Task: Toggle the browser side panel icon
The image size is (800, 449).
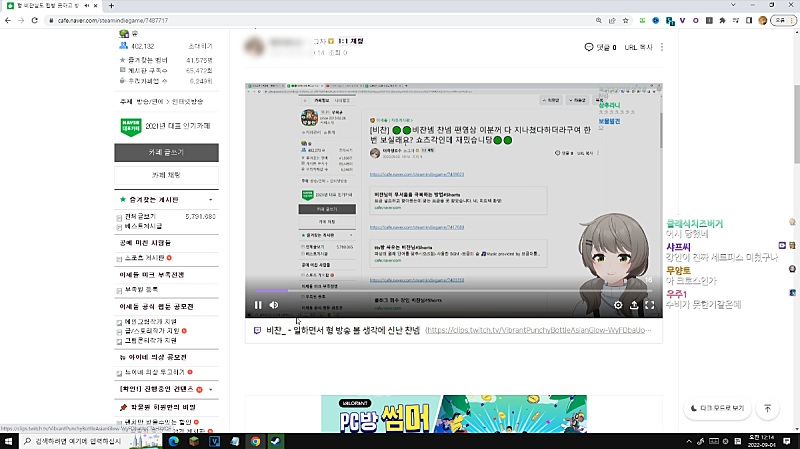Action: coord(749,20)
